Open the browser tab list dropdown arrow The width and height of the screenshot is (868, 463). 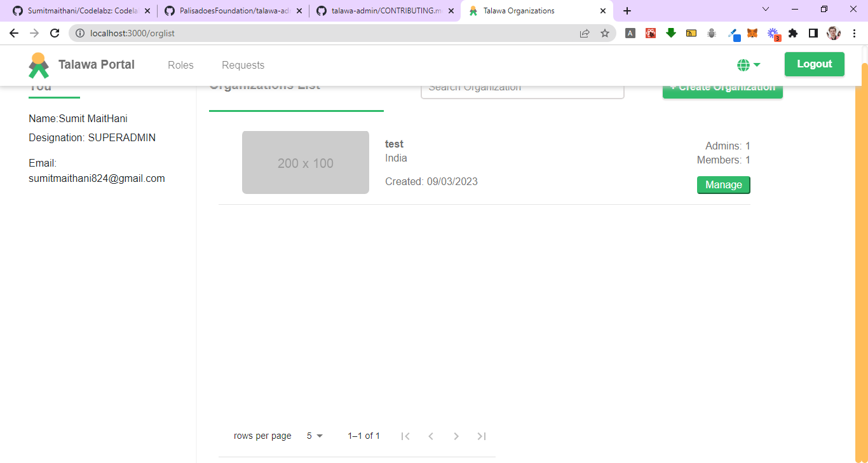(765, 10)
